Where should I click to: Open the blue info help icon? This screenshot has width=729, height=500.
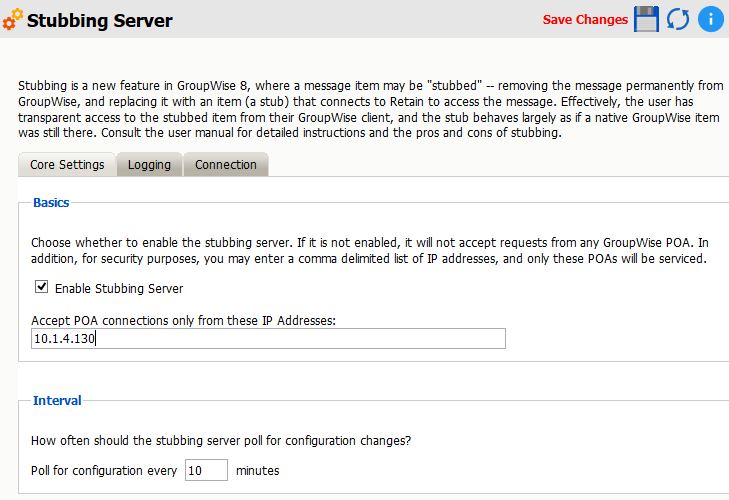710,19
